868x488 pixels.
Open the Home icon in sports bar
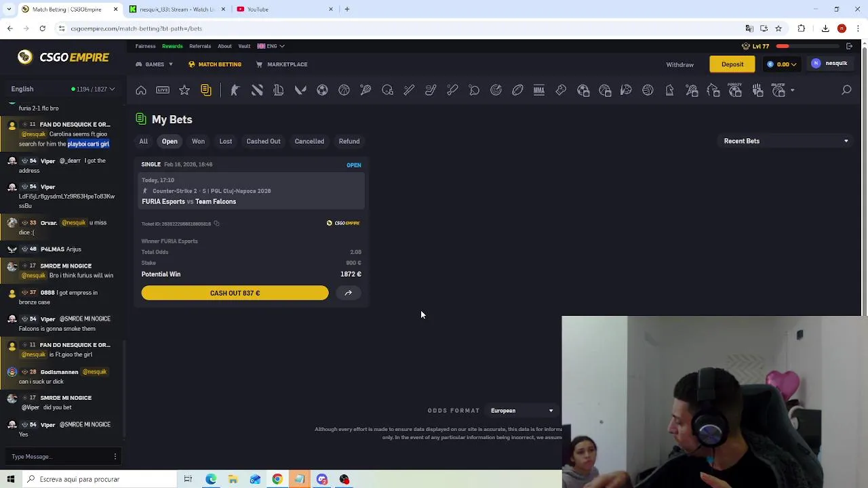[141, 90]
